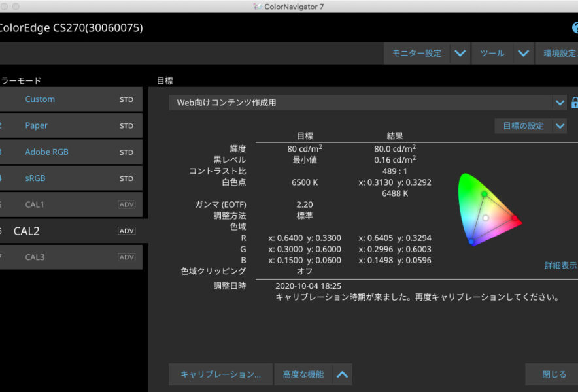Click the red primary point on the gamut chart
This screenshot has width=578, height=392.
[514, 218]
